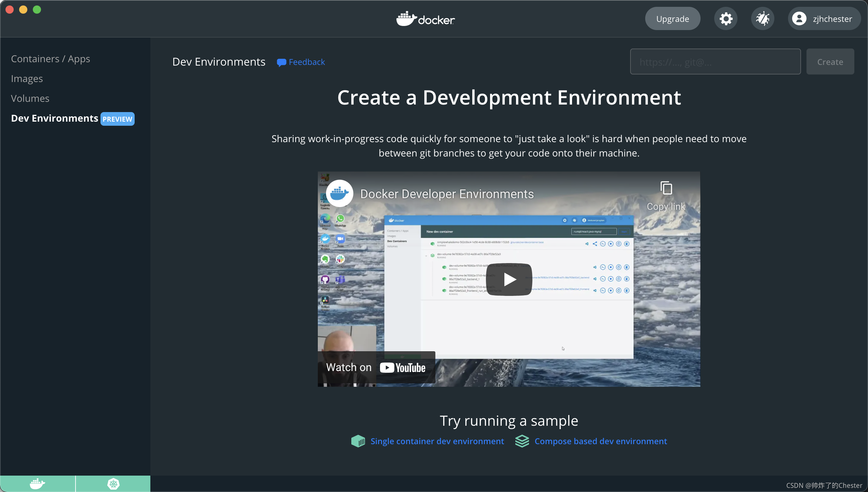This screenshot has height=492, width=868.
Task: Click the bug/diagnostic report icon
Action: coord(763,18)
